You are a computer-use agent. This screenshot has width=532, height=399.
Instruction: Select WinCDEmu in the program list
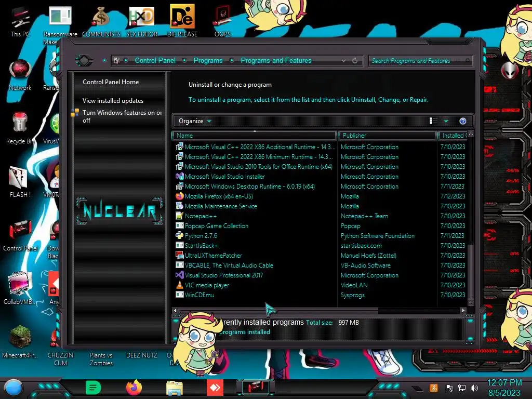[195, 295]
